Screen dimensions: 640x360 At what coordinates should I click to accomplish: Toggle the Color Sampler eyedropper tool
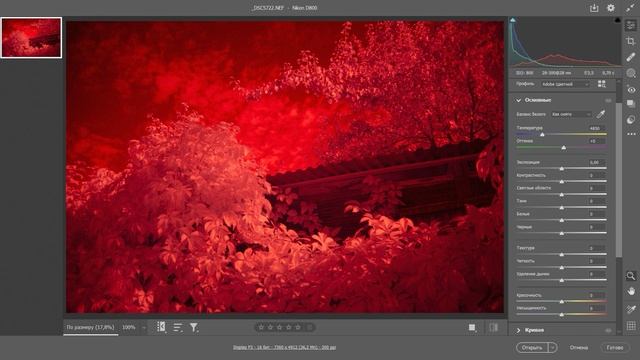tap(631, 309)
